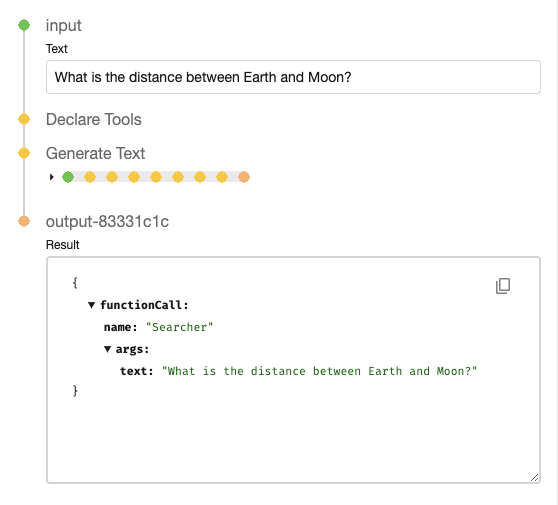The height and width of the screenshot is (505, 558).
Task: Open the input step heading
Action: click(x=64, y=26)
